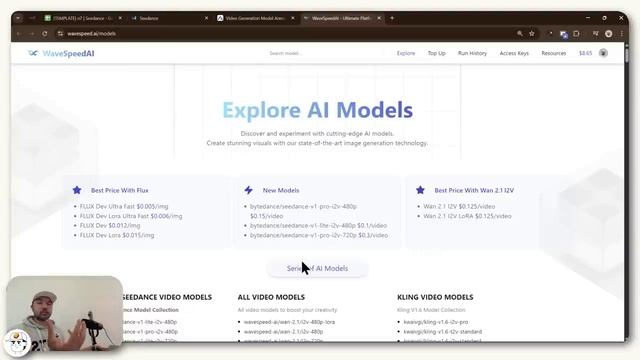Click the star icon beside Best Price With Flux
This screenshot has height=360, width=640.
coord(77,190)
